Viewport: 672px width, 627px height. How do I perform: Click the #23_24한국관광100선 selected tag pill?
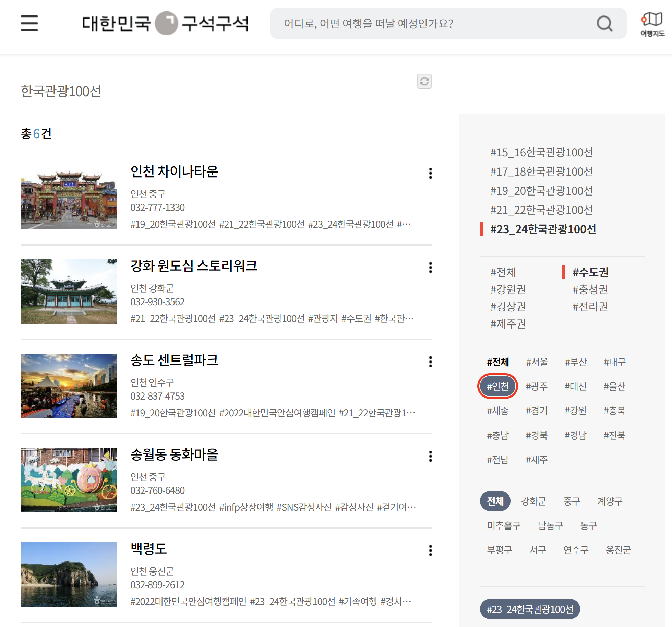pyautogui.click(x=530, y=609)
